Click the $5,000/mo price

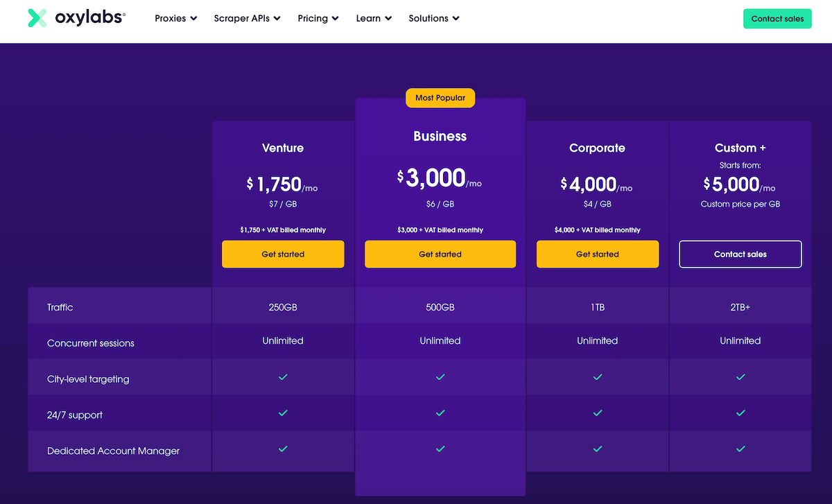[x=740, y=184]
